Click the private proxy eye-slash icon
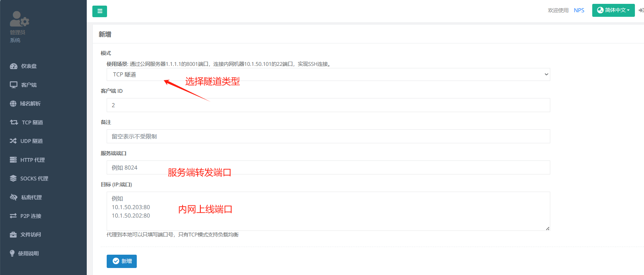 (14, 197)
